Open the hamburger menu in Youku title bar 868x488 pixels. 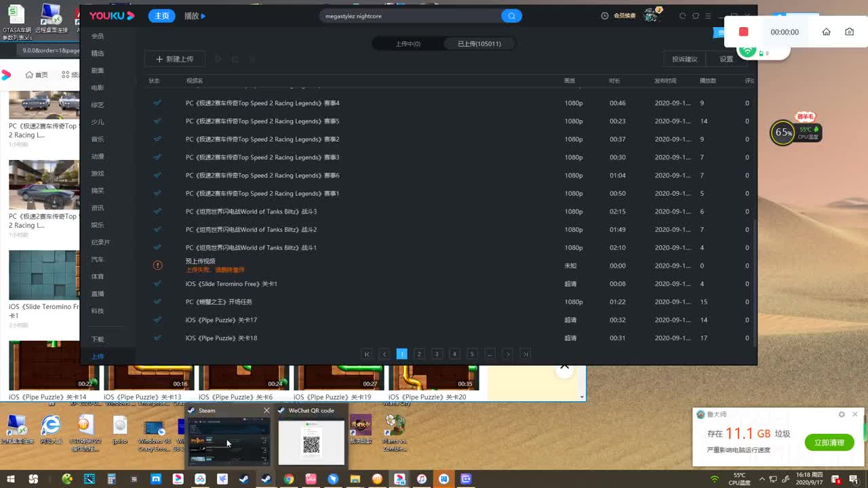(x=707, y=16)
